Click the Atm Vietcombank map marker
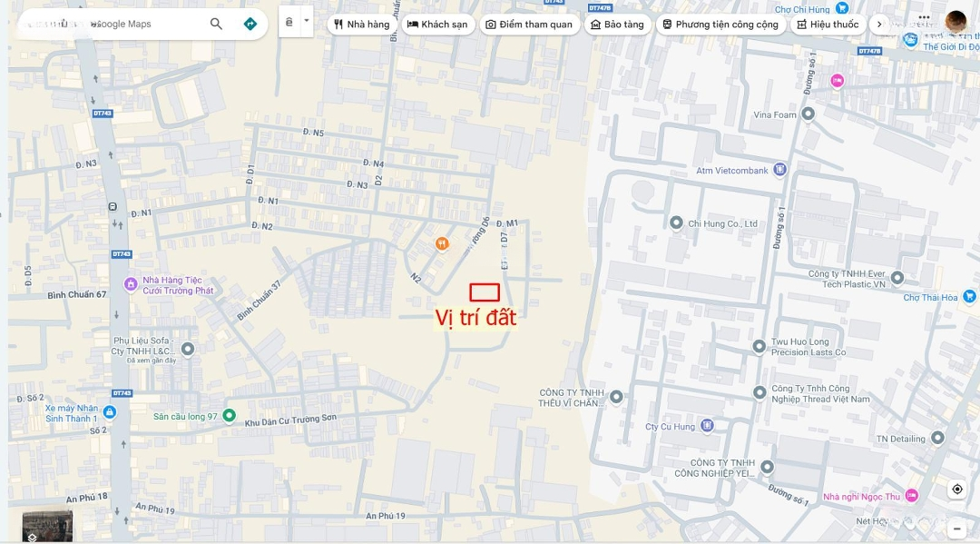Viewport: 980px width, 544px height. click(779, 170)
